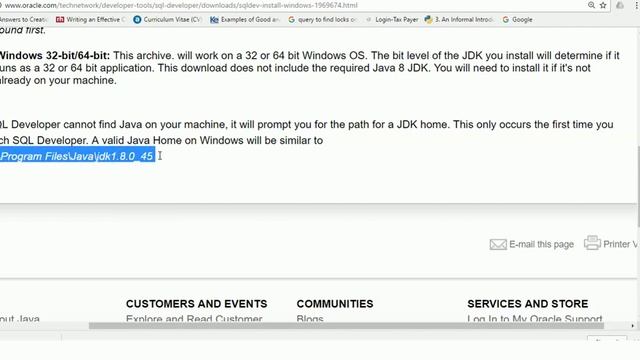Screen dimensions: 640x360
Task: Click the browser address bar URL
Action: [x=181, y=5]
